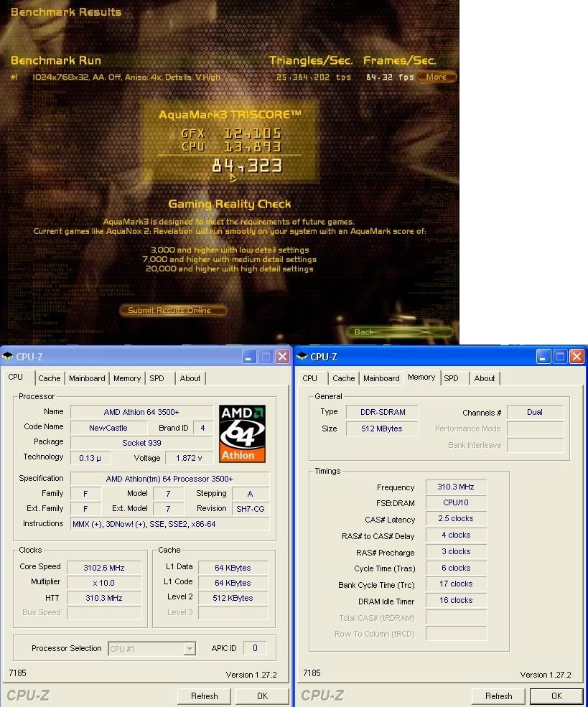
Task: Click the CAS# Latency value 2.5 clocks
Action: click(456, 518)
